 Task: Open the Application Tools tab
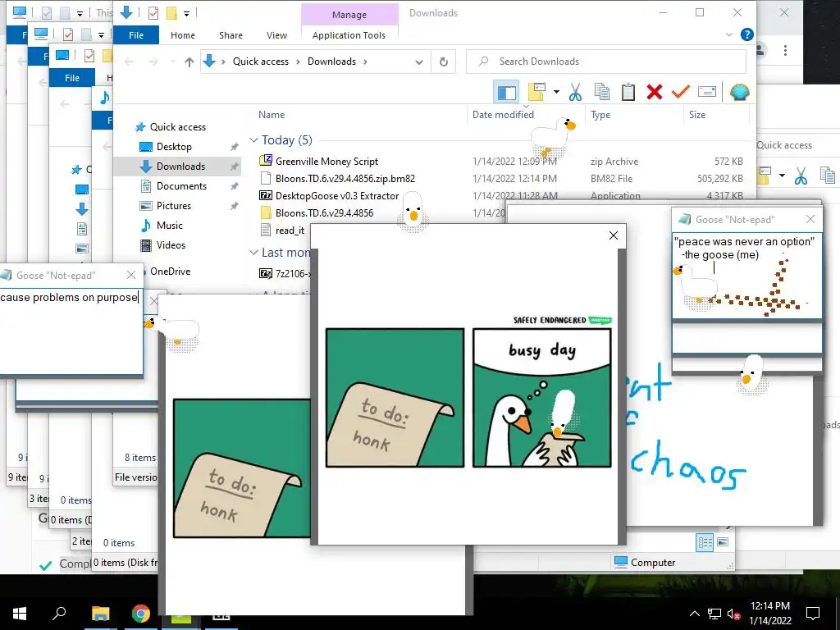pos(349,35)
